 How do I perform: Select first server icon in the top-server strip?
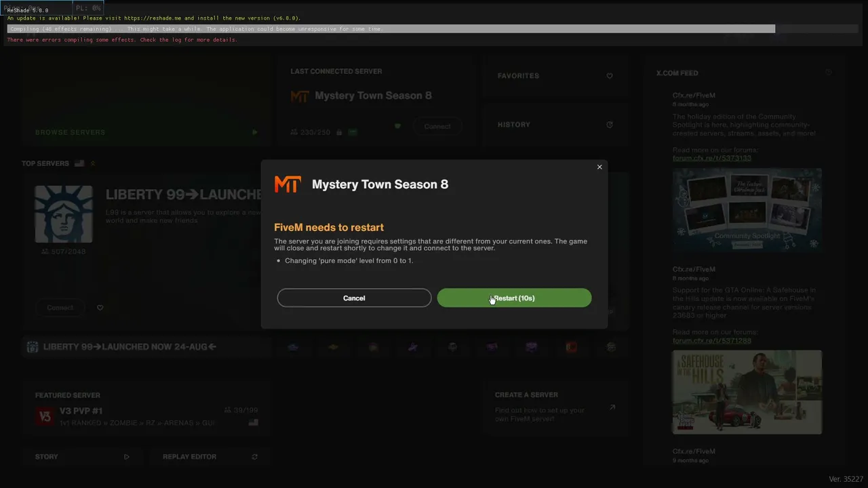[x=292, y=347]
